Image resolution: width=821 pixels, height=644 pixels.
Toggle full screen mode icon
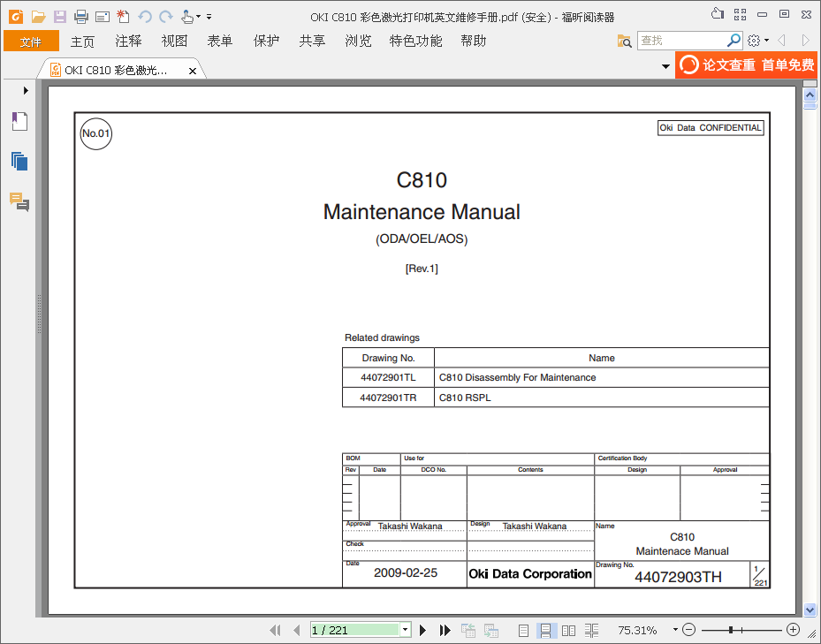pyautogui.click(x=740, y=14)
